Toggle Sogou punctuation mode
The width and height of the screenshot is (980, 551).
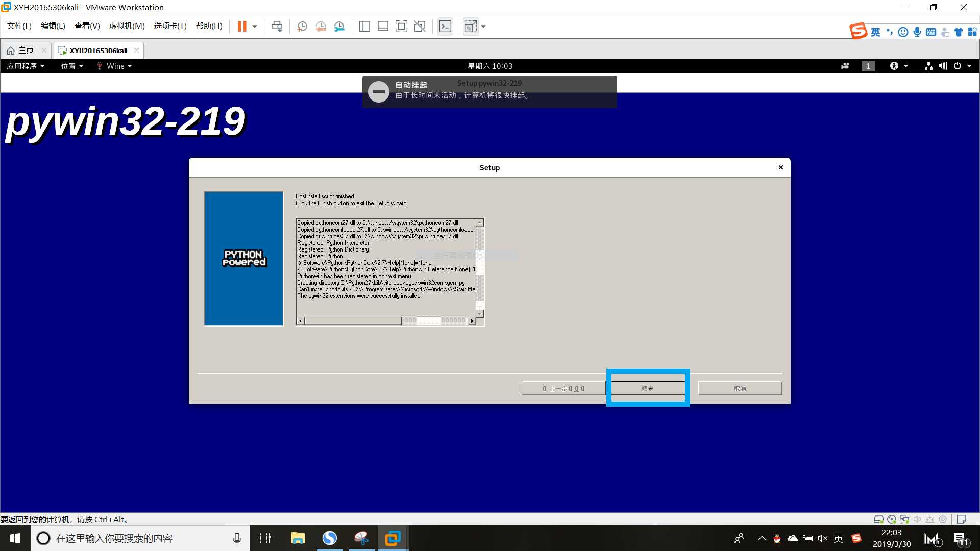tap(890, 32)
